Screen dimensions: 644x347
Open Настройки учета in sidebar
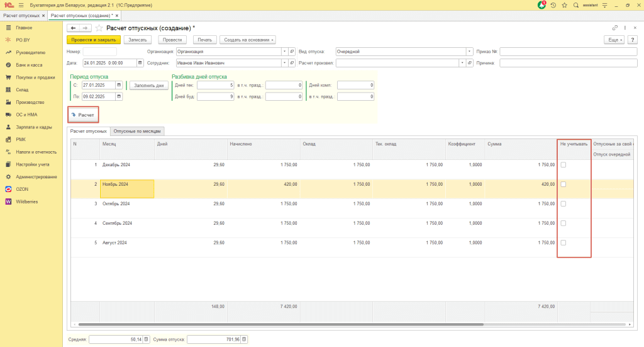33,164
